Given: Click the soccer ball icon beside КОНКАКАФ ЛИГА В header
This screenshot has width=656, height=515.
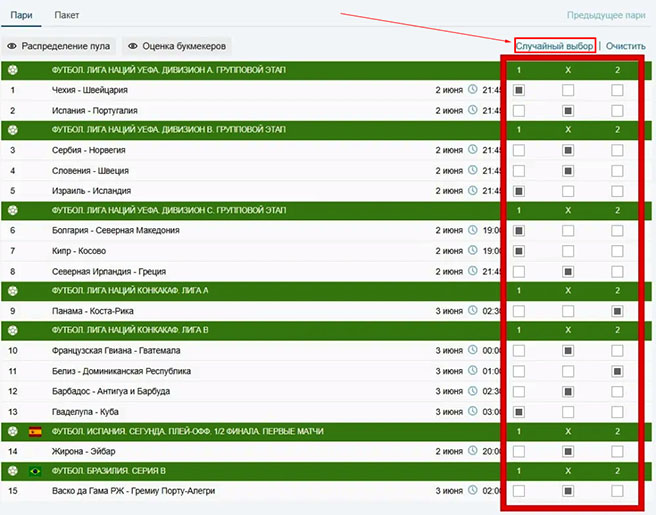Looking at the screenshot, I should point(13,330).
